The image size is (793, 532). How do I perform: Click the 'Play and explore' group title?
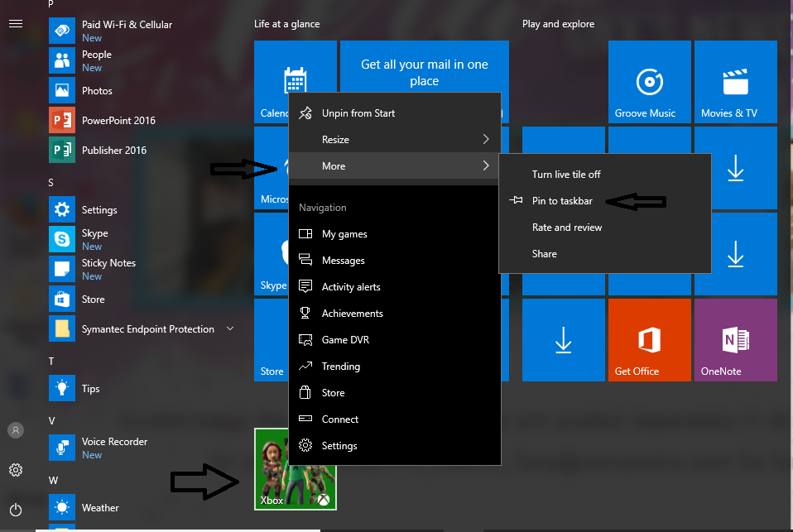pyautogui.click(x=559, y=24)
